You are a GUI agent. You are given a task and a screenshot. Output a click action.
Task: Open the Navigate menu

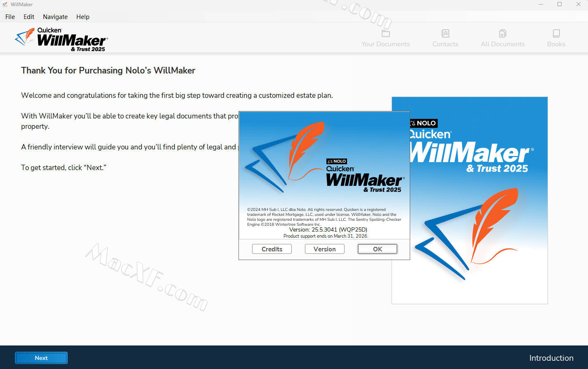(x=55, y=17)
